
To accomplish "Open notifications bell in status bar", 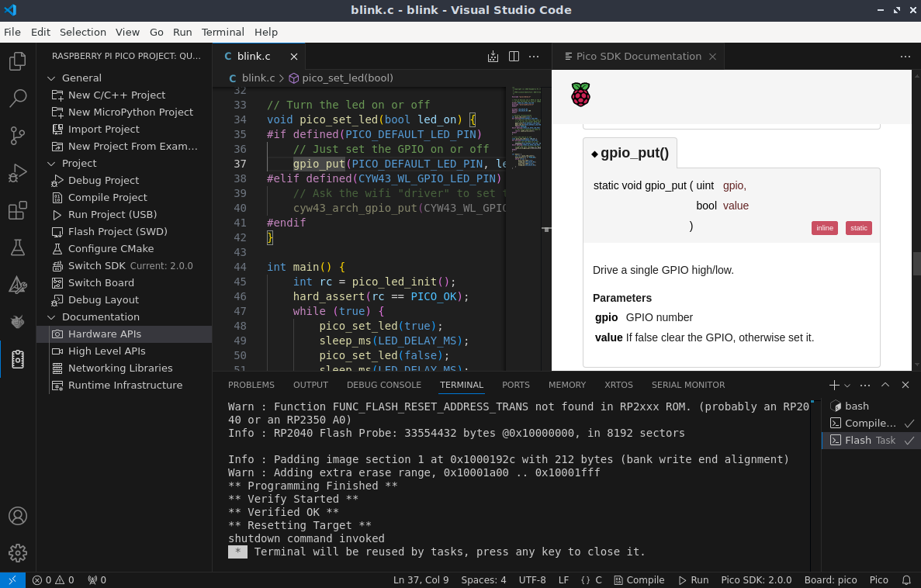I will click(905, 579).
